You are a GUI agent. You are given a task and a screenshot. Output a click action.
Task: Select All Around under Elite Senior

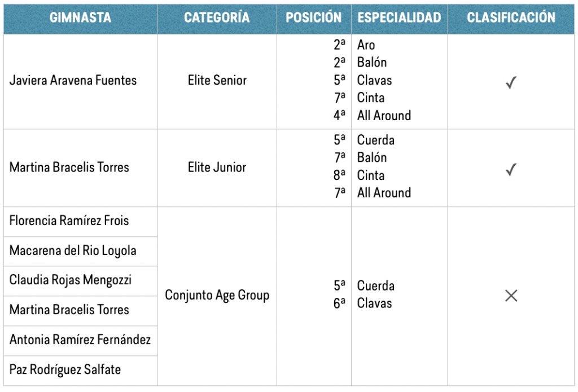coord(384,116)
